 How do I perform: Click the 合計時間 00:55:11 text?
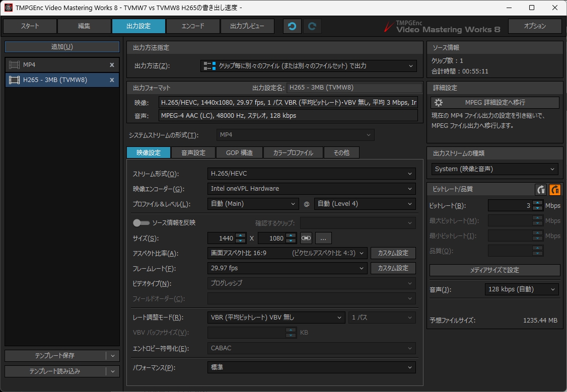pyautogui.click(x=460, y=71)
